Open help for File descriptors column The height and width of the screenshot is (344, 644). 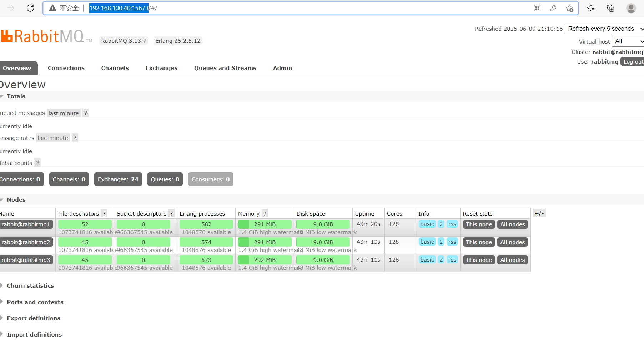point(104,214)
